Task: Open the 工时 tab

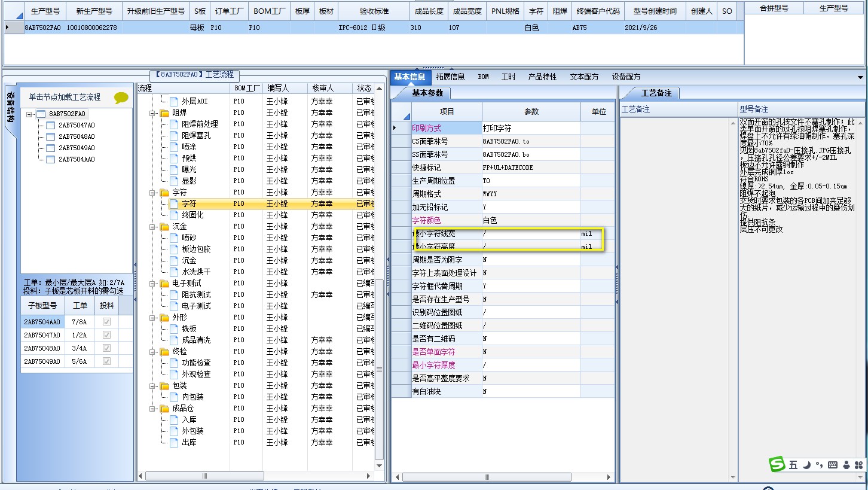Action: (508, 77)
